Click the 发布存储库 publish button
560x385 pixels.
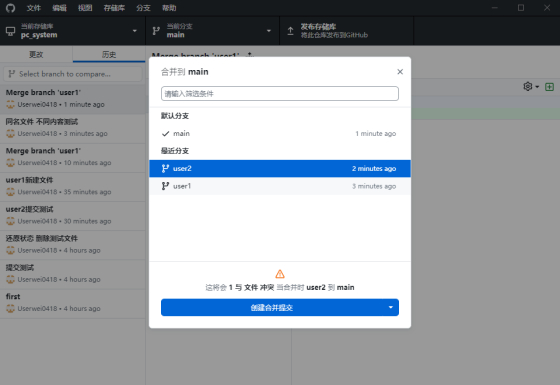coord(346,31)
